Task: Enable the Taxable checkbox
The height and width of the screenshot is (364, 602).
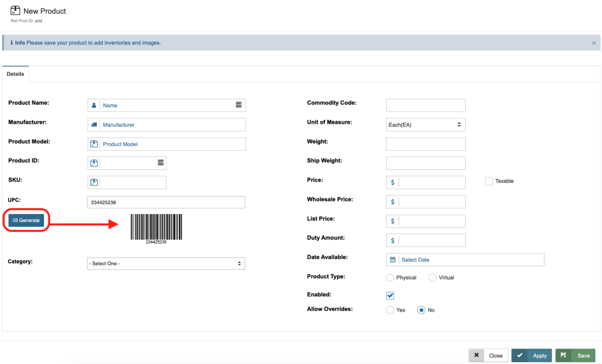Action: (x=489, y=181)
